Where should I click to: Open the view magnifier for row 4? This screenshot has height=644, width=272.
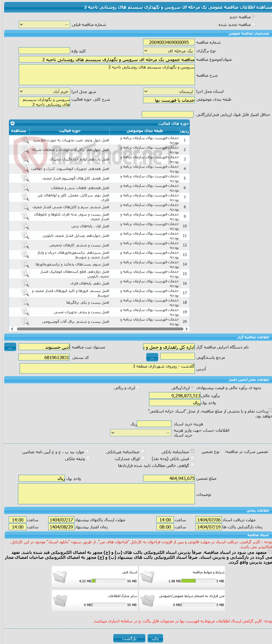25,169
